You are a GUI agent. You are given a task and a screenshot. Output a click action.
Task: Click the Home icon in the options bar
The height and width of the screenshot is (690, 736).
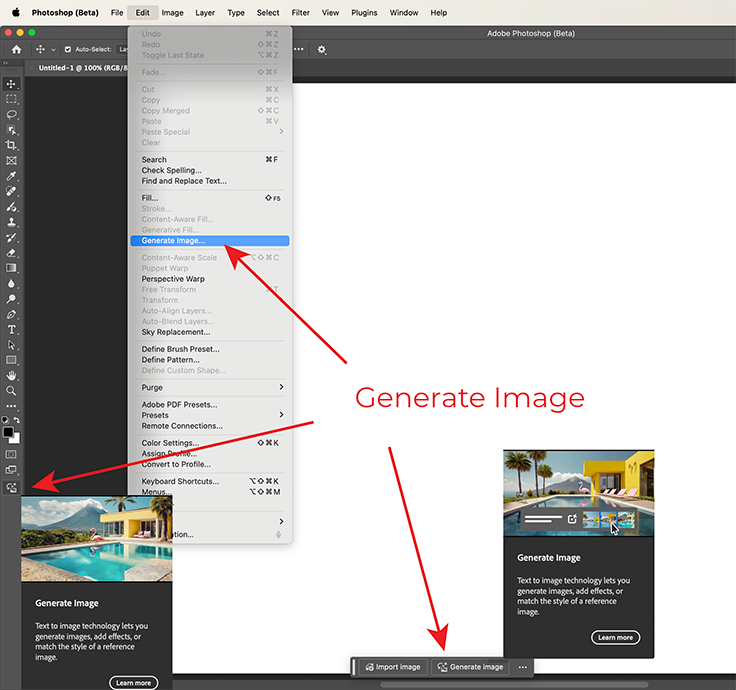16,49
